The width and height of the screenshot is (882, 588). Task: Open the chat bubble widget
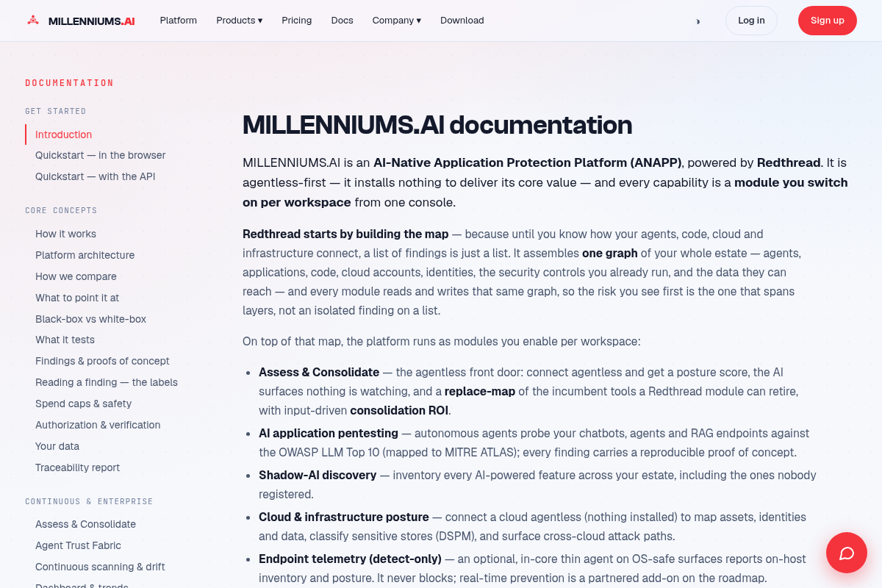(x=847, y=553)
